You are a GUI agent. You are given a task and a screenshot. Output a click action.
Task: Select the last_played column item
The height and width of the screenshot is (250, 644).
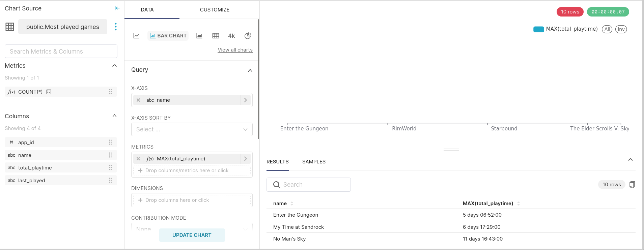click(x=61, y=180)
